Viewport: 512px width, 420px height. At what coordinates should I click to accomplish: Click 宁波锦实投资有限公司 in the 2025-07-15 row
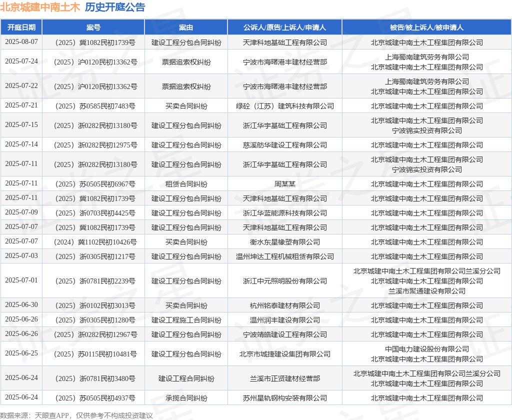coord(427,130)
